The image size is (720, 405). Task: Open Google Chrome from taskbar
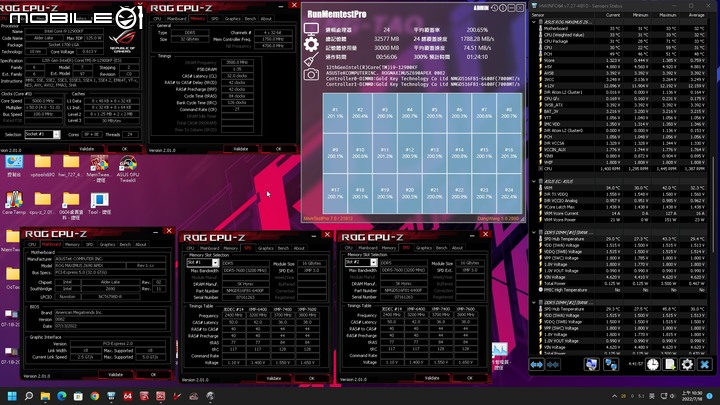95,396
